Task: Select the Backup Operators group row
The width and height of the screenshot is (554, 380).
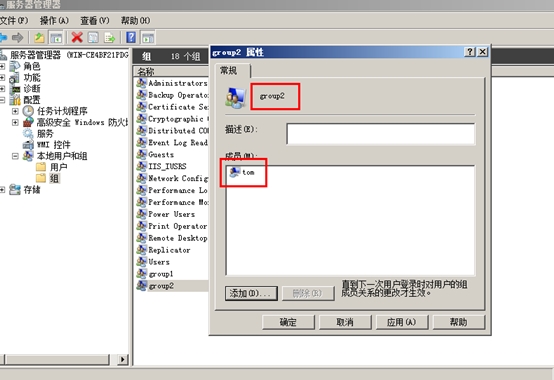Action: click(172, 95)
